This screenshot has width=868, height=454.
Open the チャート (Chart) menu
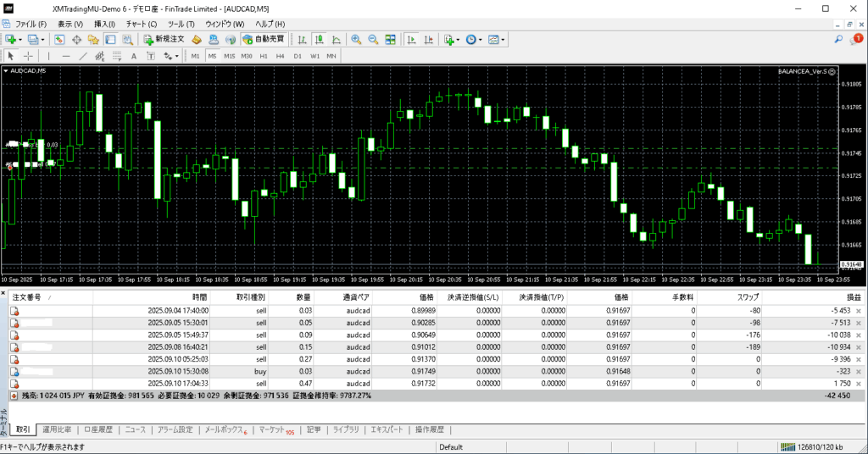click(141, 24)
